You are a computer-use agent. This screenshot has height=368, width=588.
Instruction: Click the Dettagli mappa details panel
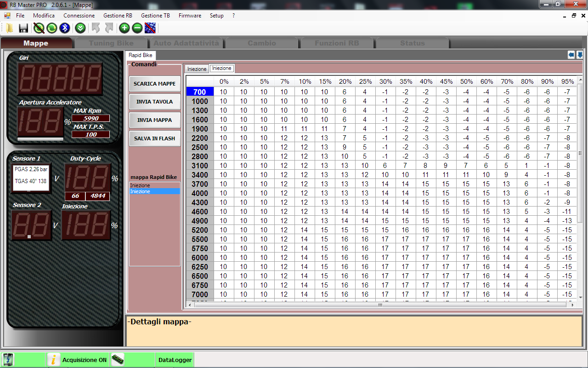click(354, 331)
